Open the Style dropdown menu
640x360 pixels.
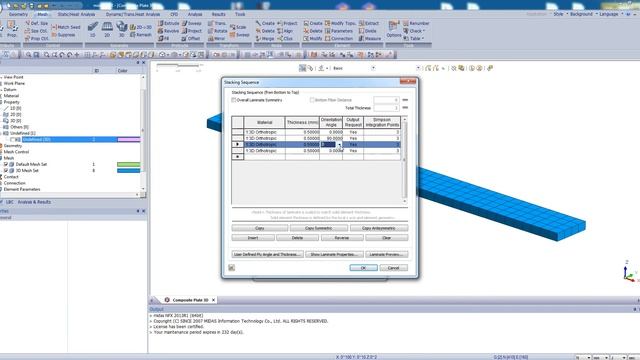[x=560, y=14]
